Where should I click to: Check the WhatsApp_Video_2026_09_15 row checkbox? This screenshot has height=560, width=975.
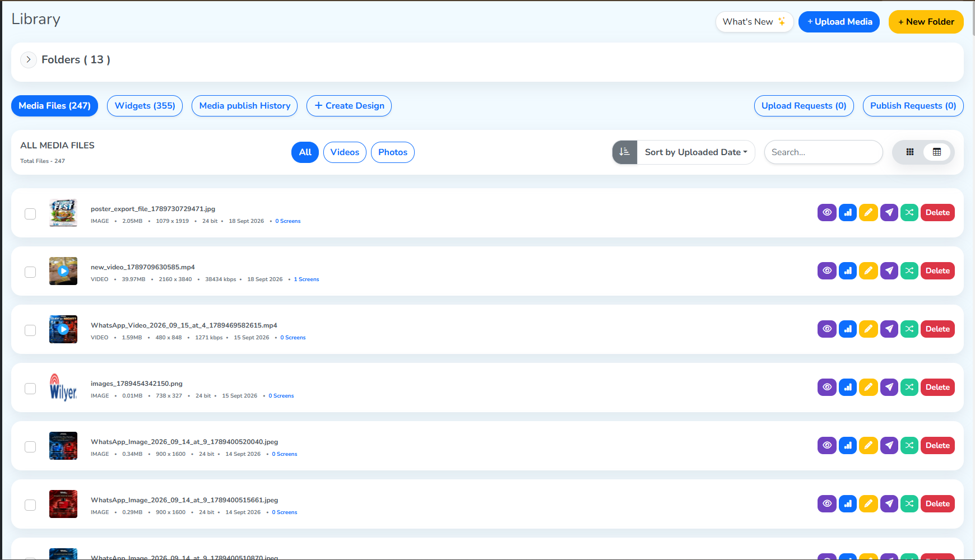coord(30,330)
